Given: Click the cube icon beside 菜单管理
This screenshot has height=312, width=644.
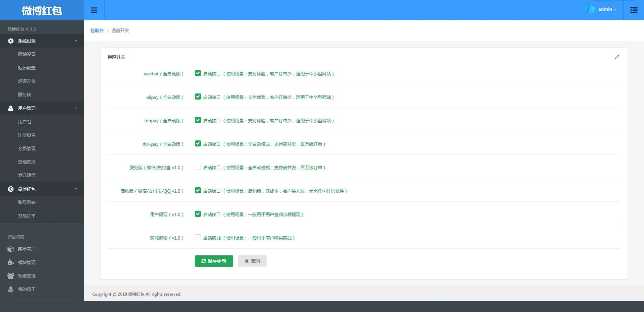Looking at the screenshot, I should tap(11, 249).
